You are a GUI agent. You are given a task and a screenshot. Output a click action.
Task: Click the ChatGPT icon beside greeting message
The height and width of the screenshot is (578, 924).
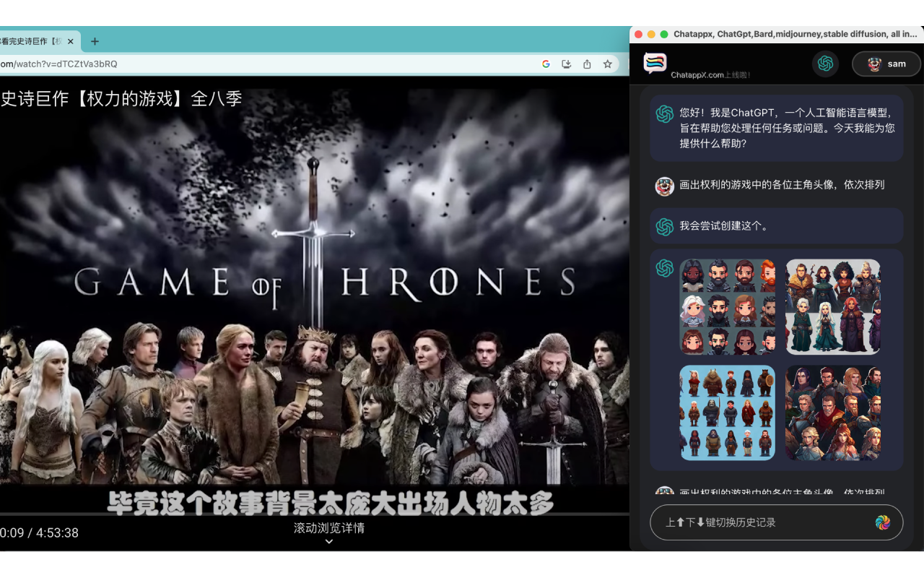(665, 113)
